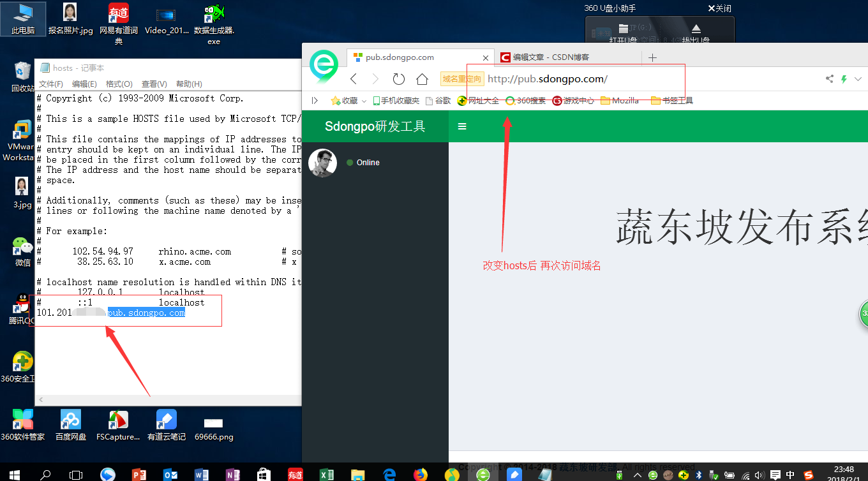
Task: Open a new browser tab
Action: tap(652, 57)
